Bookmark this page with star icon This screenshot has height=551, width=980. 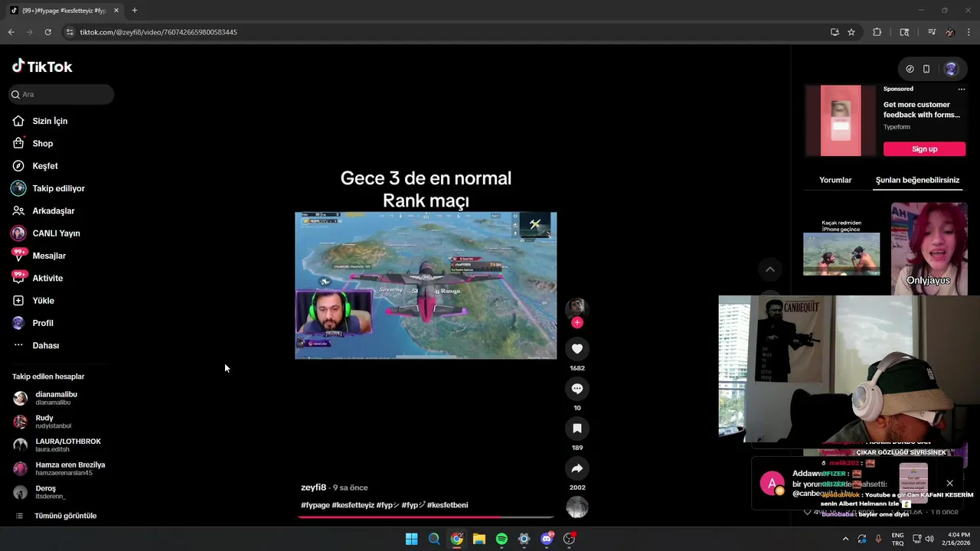click(x=851, y=32)
